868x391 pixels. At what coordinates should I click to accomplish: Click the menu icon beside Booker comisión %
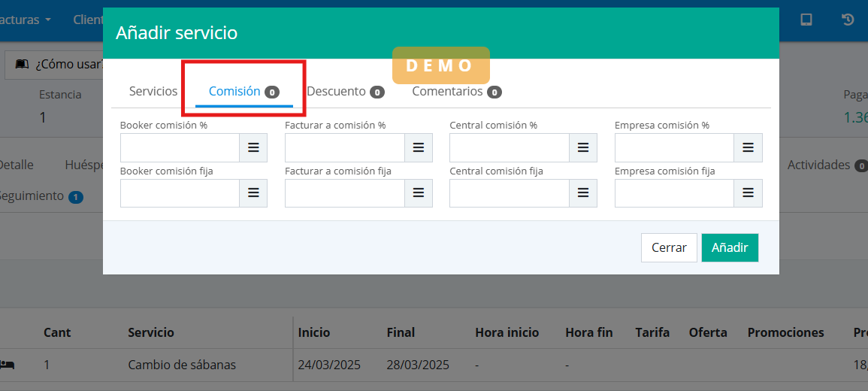[x=253, y=148]
